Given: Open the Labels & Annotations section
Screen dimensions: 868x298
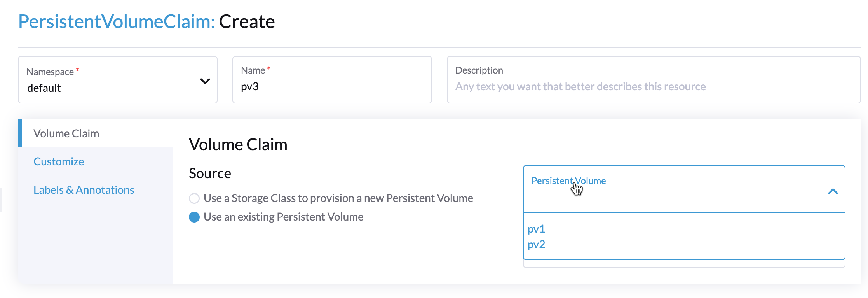Looking at the screenshot, I should (x=84, y=189).
